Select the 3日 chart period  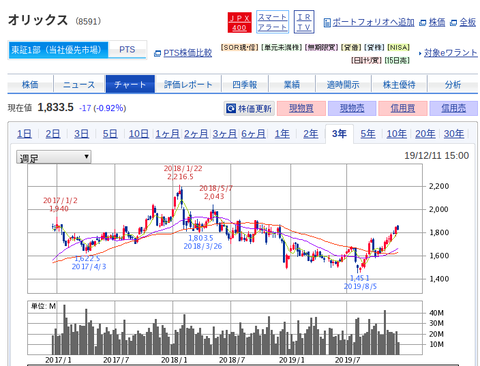pos(82,134)
